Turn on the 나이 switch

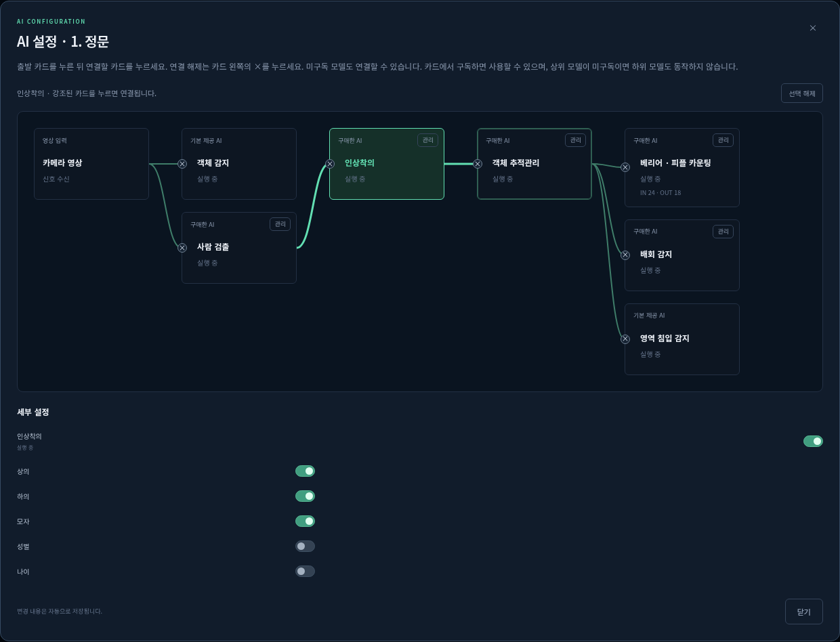(305, 572)
